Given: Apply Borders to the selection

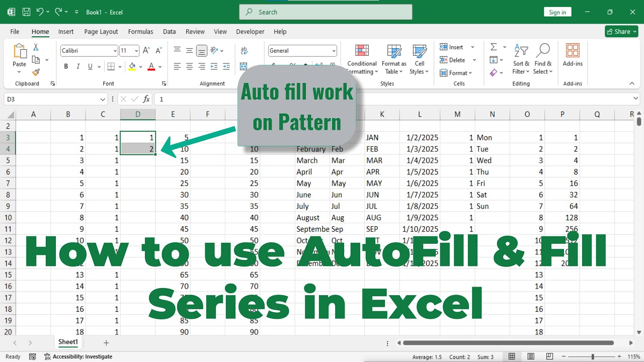Looking at the screenshot, I should coord(111,66).
